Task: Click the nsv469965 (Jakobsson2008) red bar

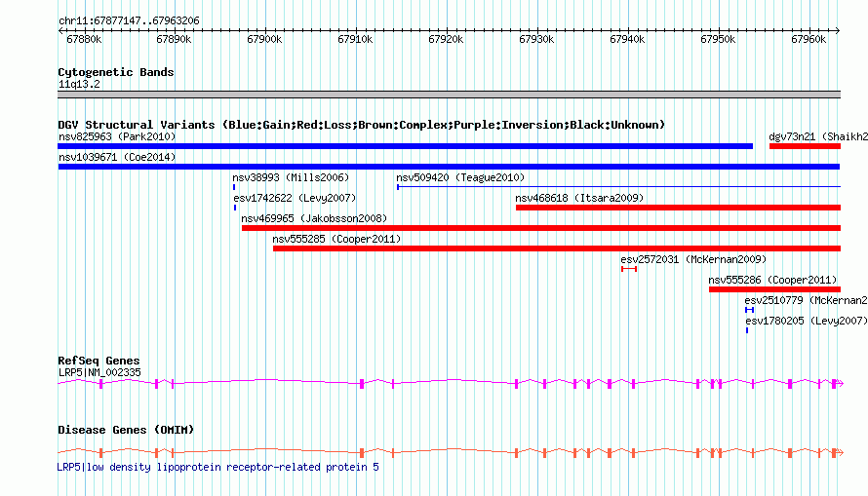Action: point(541,228)
